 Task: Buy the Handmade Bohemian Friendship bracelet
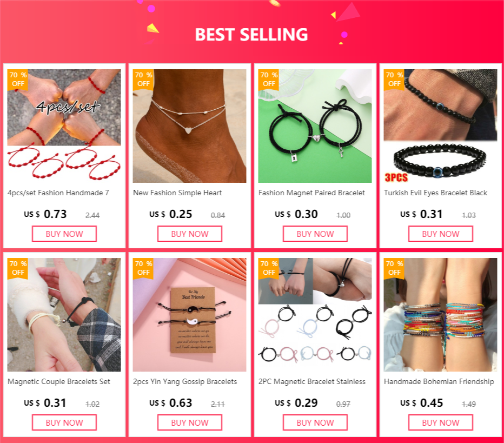[441, 422]
